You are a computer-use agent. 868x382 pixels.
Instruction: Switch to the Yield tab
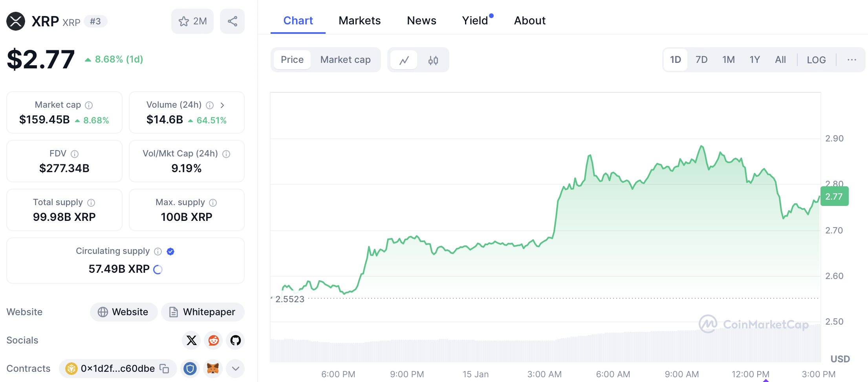point(475,20)
